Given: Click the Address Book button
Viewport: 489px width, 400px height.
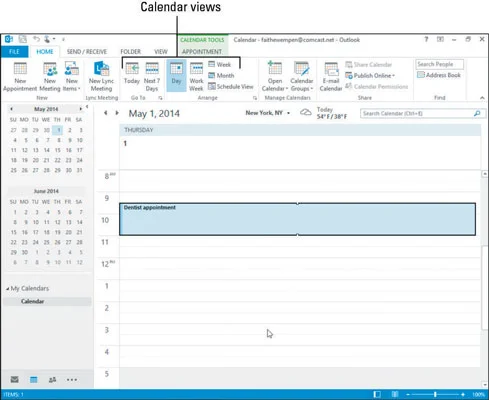Looking at the screenshot, I should pyautogui.click(x=439, y=75).
